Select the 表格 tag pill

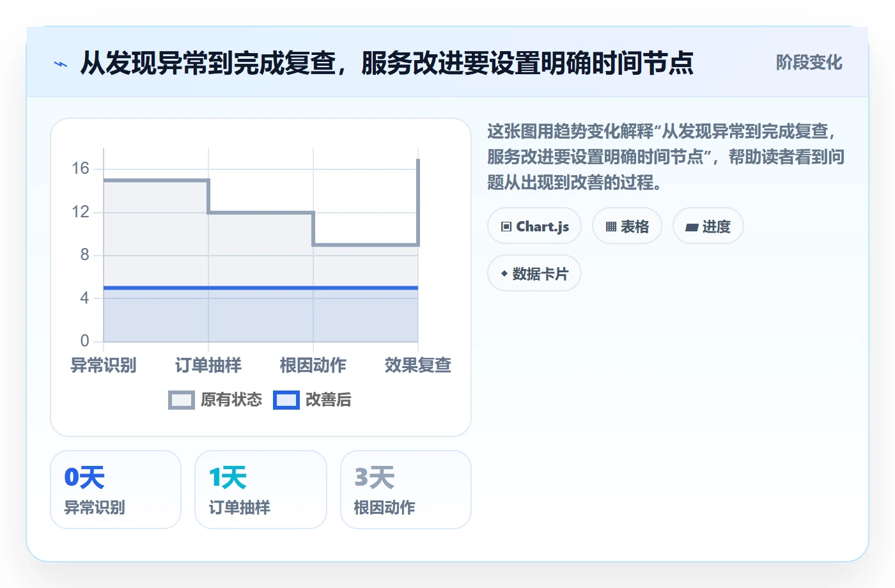pyautogui.click(x=627, y=226)
